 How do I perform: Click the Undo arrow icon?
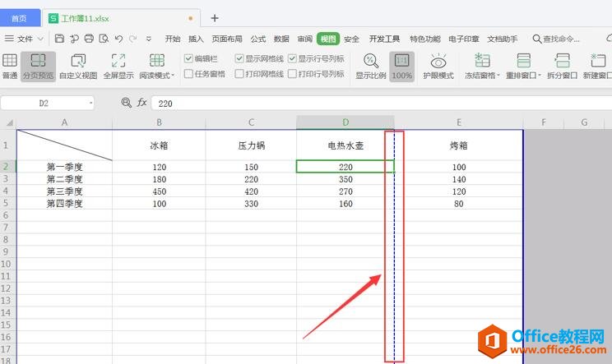[118, 38]
